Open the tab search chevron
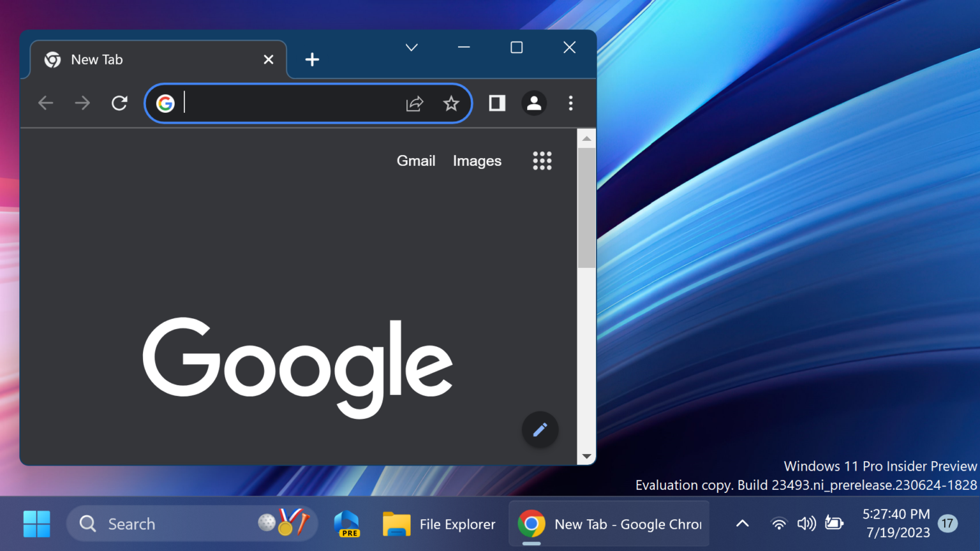Screen dimensions: 980x551 [x=411, y=47]
